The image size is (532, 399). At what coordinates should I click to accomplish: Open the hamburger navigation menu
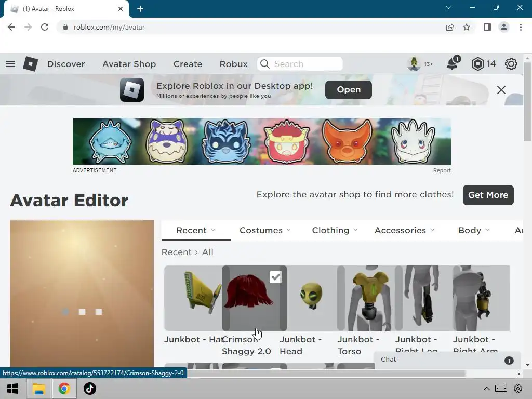point(10,64)
